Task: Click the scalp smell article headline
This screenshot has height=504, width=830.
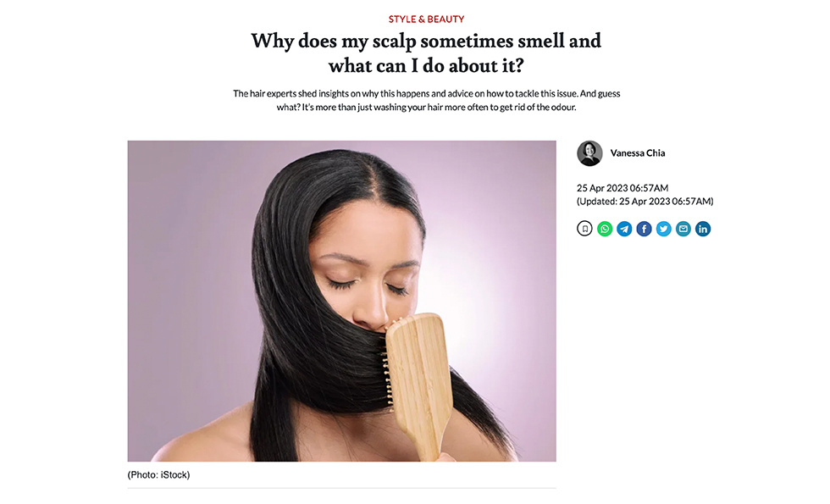Action: click(426, 53)
